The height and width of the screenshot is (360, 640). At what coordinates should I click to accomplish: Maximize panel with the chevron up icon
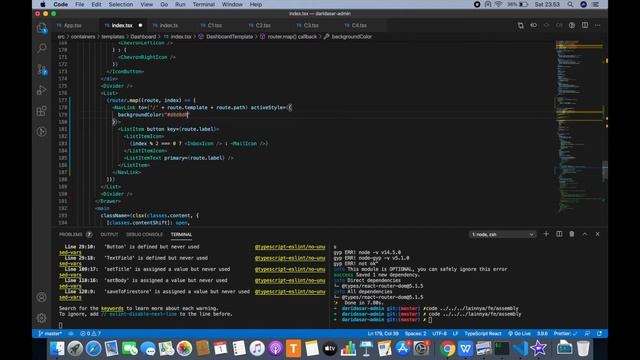585,234
